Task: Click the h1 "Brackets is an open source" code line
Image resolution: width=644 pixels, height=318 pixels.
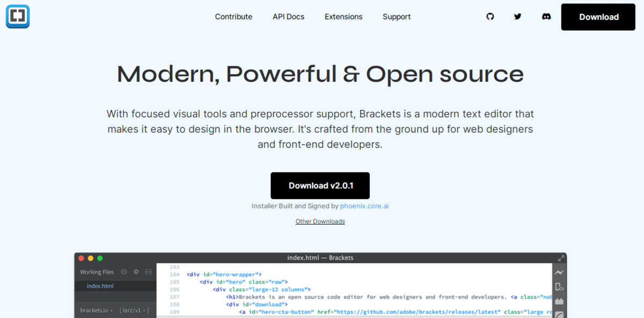Action: [x=389, y=297]
